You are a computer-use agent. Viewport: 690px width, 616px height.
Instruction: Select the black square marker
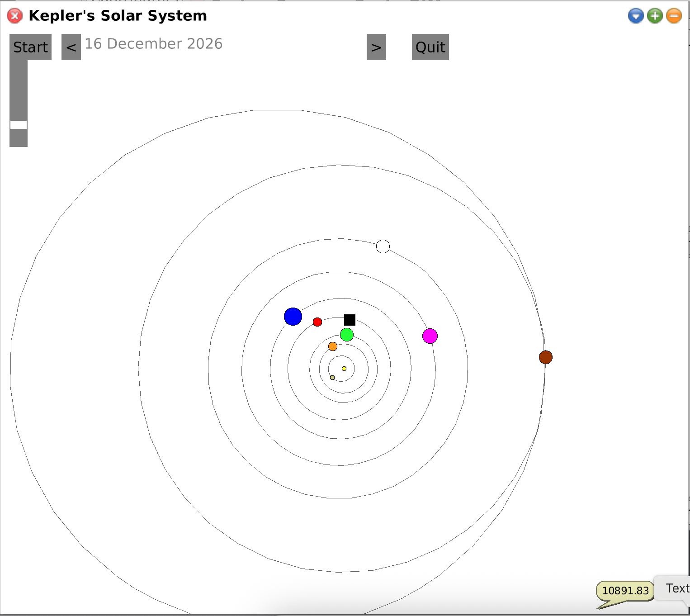coord(350,320)
